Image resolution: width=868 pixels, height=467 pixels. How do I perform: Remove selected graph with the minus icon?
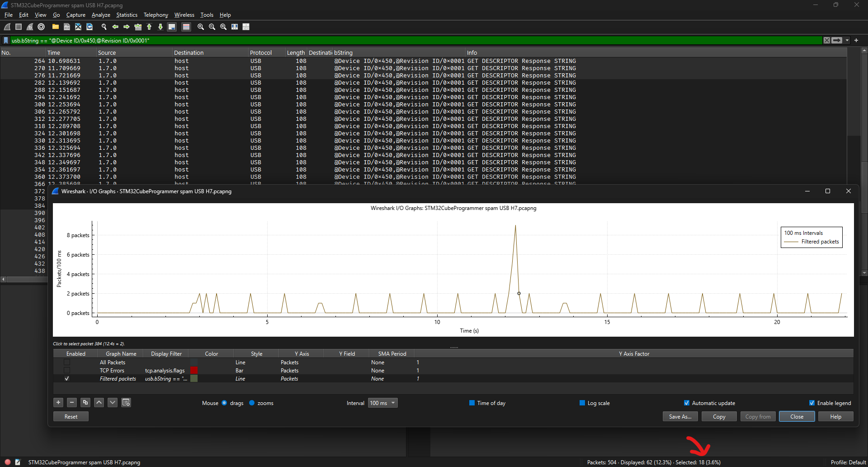(x=71, y=402)
